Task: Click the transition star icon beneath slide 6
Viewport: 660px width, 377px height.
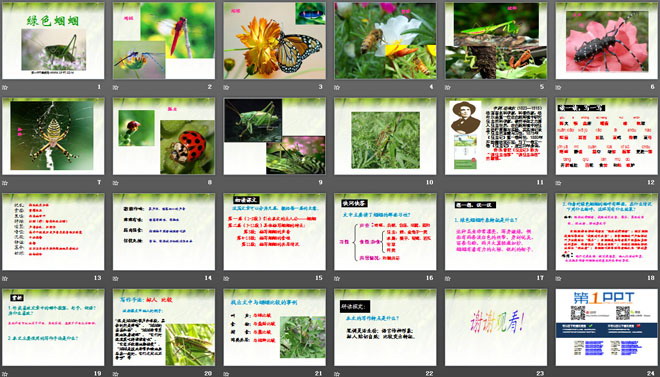Action: point(559,88)
